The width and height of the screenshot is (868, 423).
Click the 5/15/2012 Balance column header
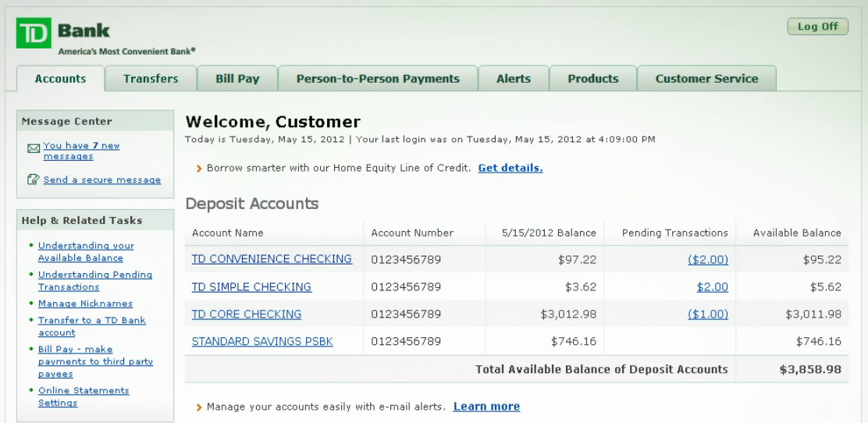click(x=550, y=233)
